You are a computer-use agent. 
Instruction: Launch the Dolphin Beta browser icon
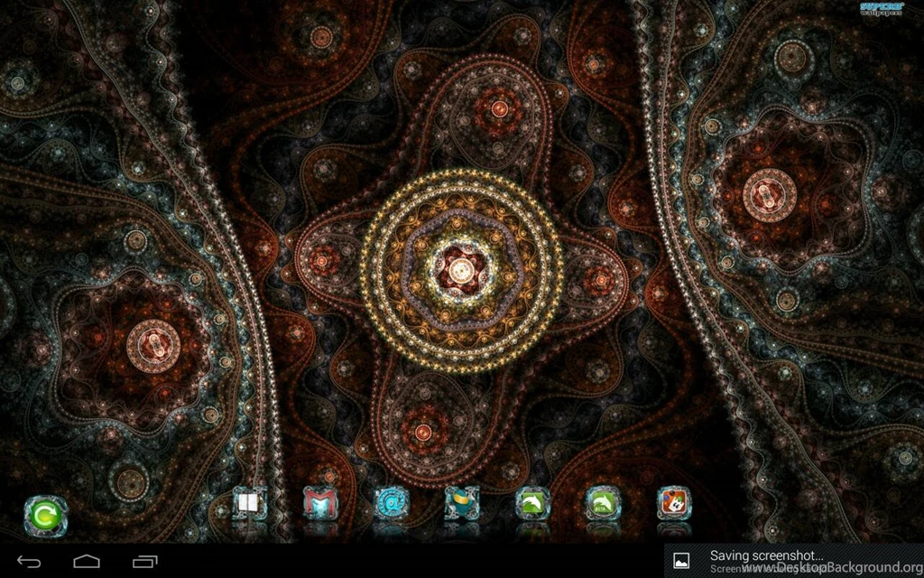(x=603, y=503)
